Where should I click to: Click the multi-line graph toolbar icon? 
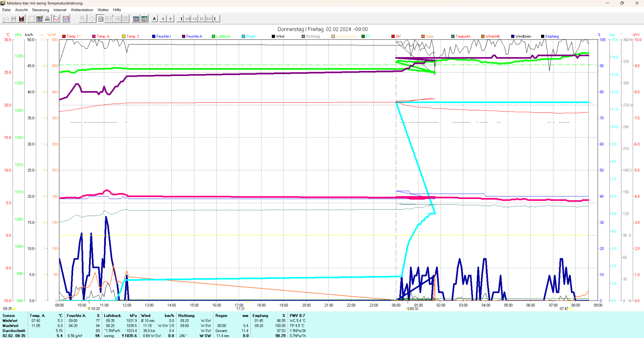coord(66,19)
